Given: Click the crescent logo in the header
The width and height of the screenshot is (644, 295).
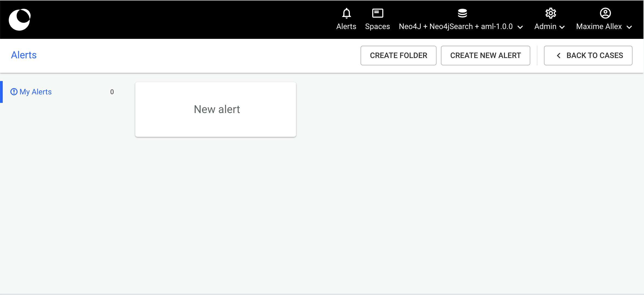Looking at the screenshot, I should click(x=20, y=19).
